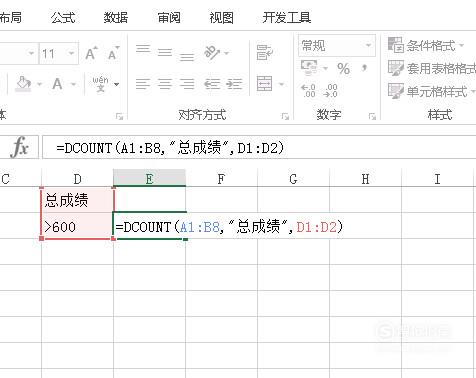The width and height of the screenshot is (476, 378).
Task: Click the text orientation icon
Action: click(212, 53)
